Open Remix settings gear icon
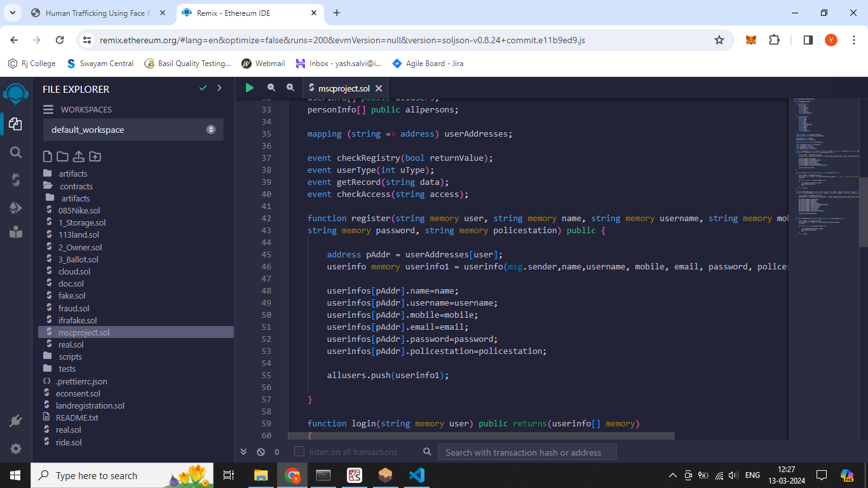Viewport: 868px width, 488px height. [16, 449]
